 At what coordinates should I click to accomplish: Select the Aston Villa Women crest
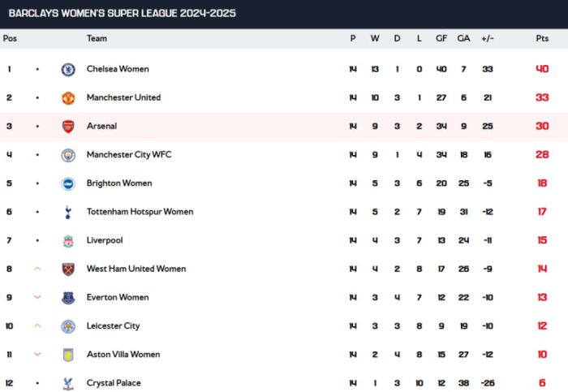pyautogui.click(x=68, y=355)
